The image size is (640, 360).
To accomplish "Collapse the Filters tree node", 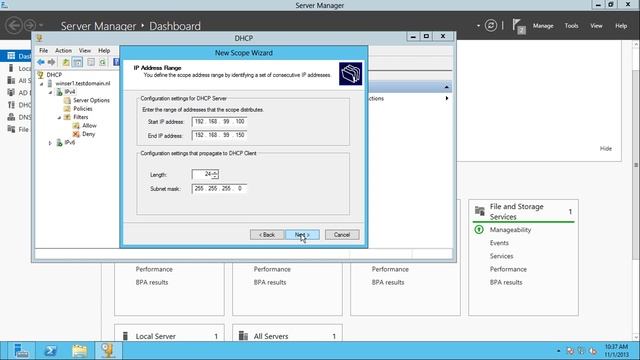I will (59, 118).
